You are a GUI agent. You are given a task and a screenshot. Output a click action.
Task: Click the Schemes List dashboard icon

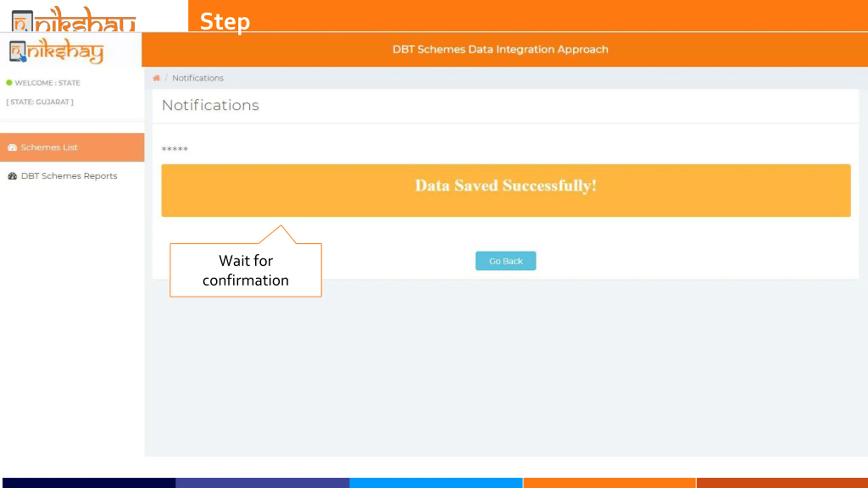click(x=12, y=147)
